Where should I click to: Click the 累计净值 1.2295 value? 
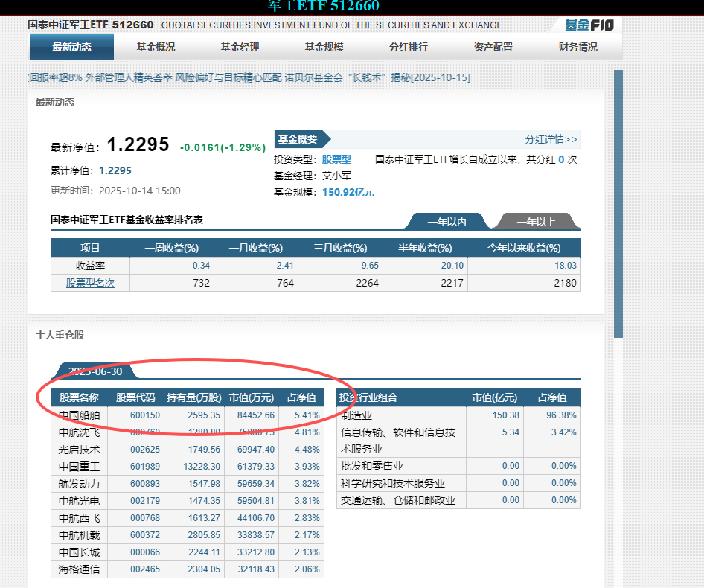click(x=115, y=170)
